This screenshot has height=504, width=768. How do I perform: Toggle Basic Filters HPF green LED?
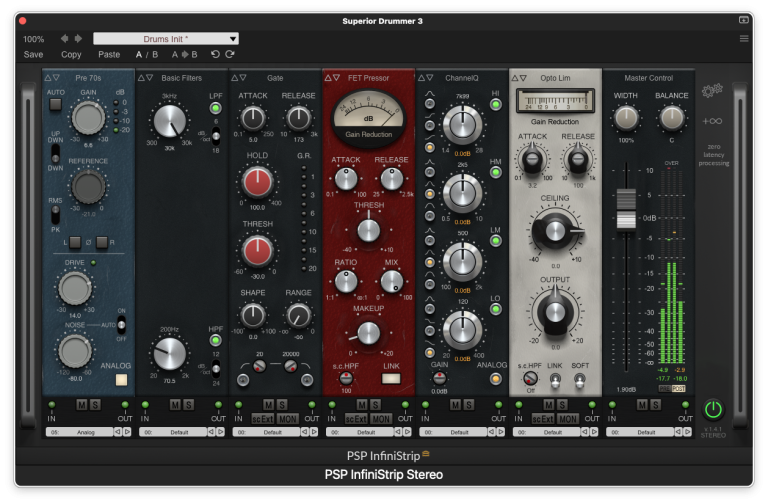(215, 340)
